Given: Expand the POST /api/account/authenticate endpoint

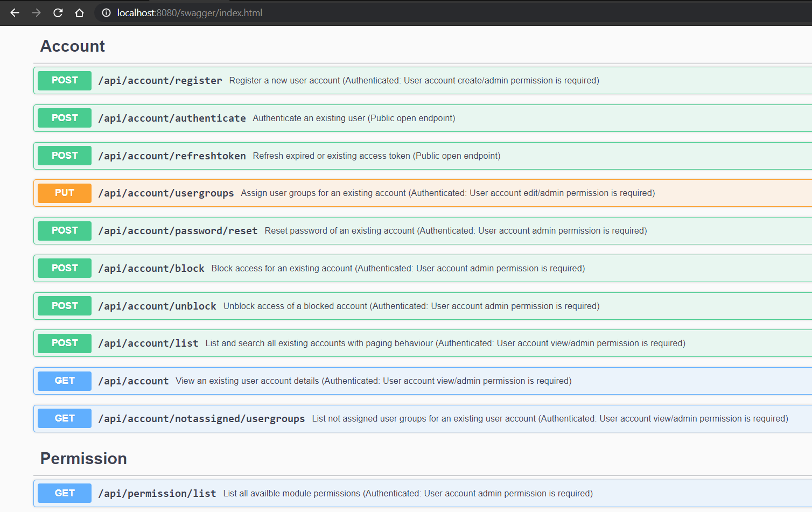Looking at the screenshot, I should coord(423,118).
